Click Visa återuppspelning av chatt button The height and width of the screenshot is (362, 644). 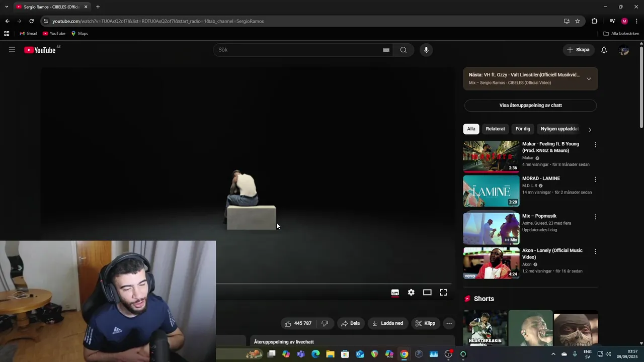[x=530, y=106]
